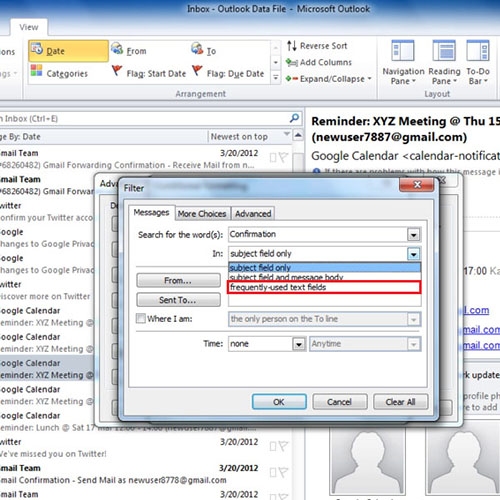Cancel the Filter dialog
This screenshot has width=500, height=500.
pos(340,402)
